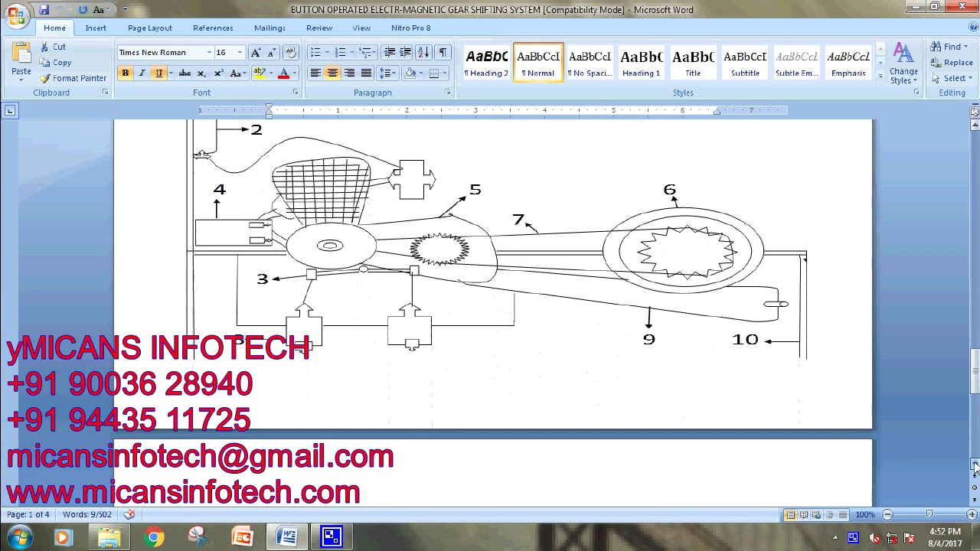980x551 pixels.
Task: Copy the selection
Action: coord(56,63)
